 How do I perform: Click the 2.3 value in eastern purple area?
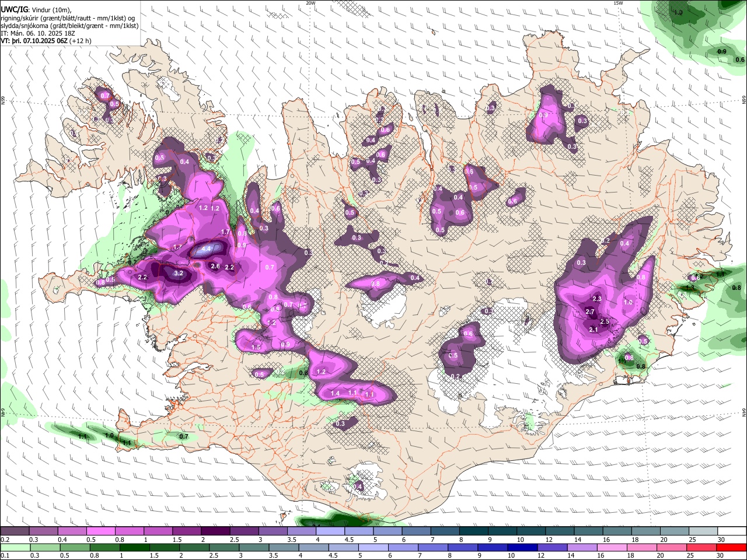pos(597,299)
